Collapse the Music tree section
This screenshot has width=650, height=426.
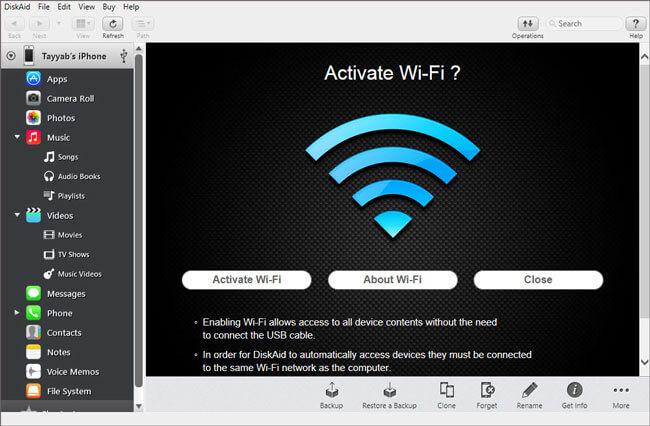click(17, 137)
